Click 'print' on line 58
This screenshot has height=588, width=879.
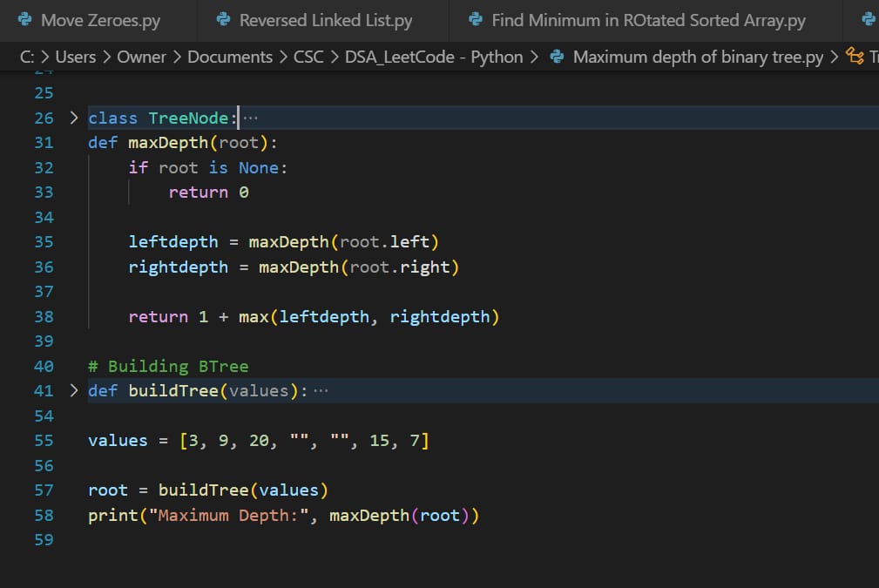click(x=113, y=515)
